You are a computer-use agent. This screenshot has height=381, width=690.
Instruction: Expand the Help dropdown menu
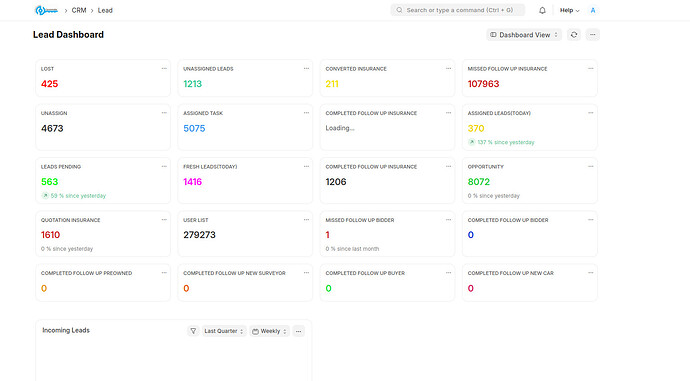[569, 10]
